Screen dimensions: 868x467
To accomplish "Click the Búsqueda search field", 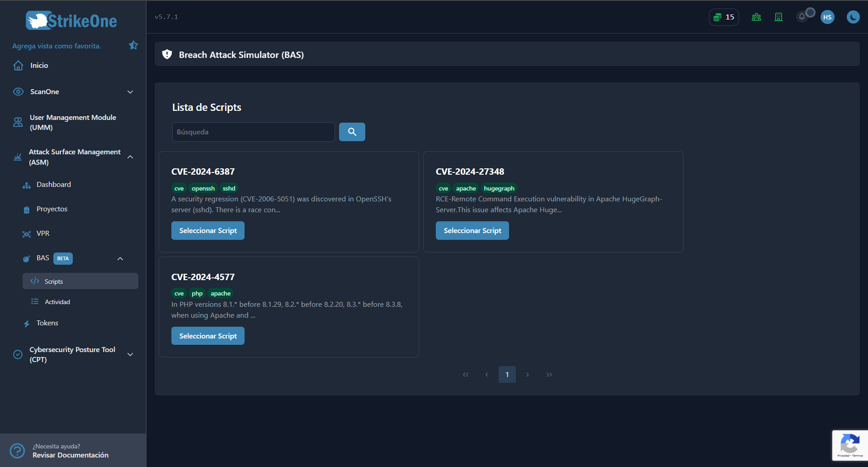I will pyautogui.click(x=253, y=132).
